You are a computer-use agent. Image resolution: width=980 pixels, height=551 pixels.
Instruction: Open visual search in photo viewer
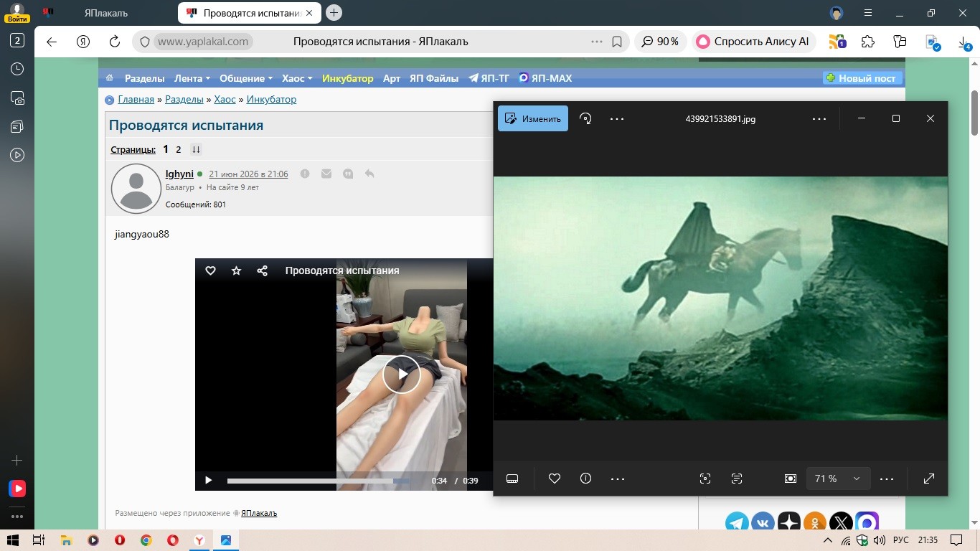pos(705,479)
